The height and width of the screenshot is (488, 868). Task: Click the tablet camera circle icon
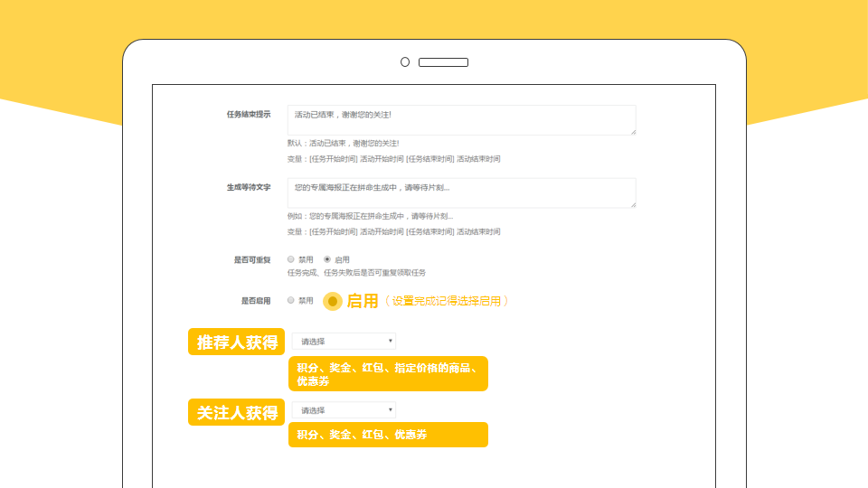point(405,62)
